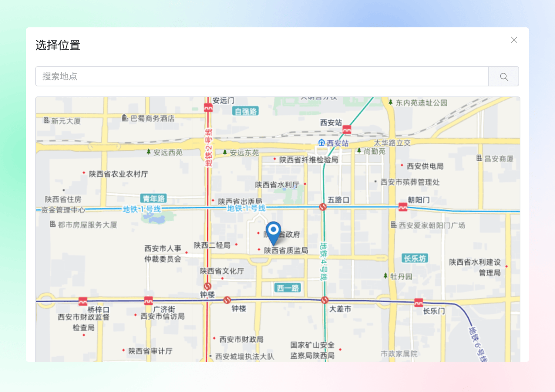Click the 桥梓口 metro station icon
Image resolution: width=555 pixels, height=392 pixels.
(x=83, y=301)
